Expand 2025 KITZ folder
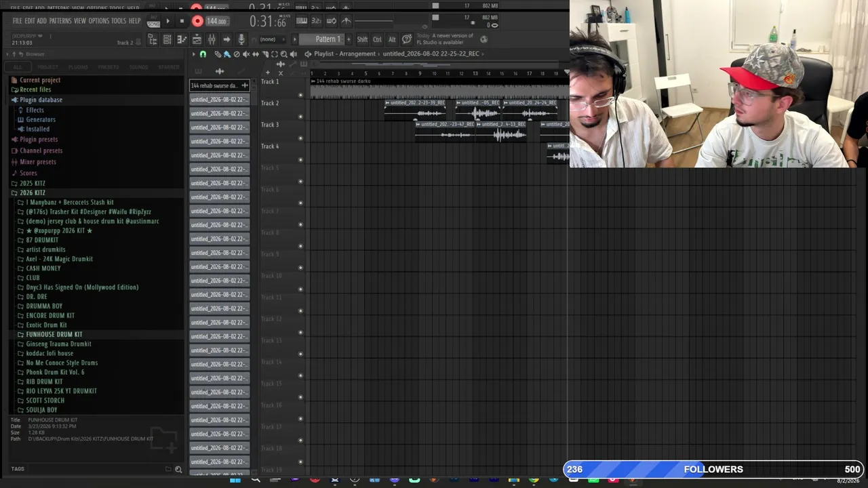 (32, 184)
